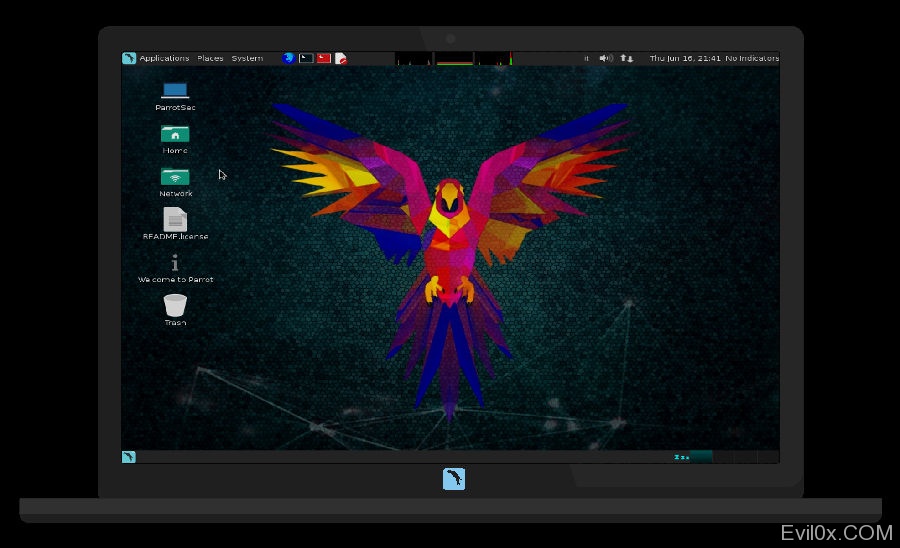Screen dimensions: 900x548
Task: Click the clock showing Thu Jun 16, 21:41
Action: click(x=685, y=58)
